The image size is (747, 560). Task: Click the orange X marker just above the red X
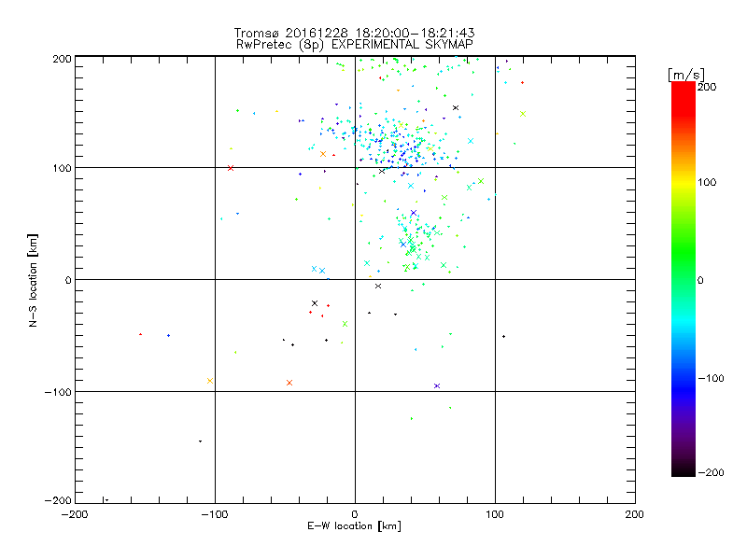323,154
